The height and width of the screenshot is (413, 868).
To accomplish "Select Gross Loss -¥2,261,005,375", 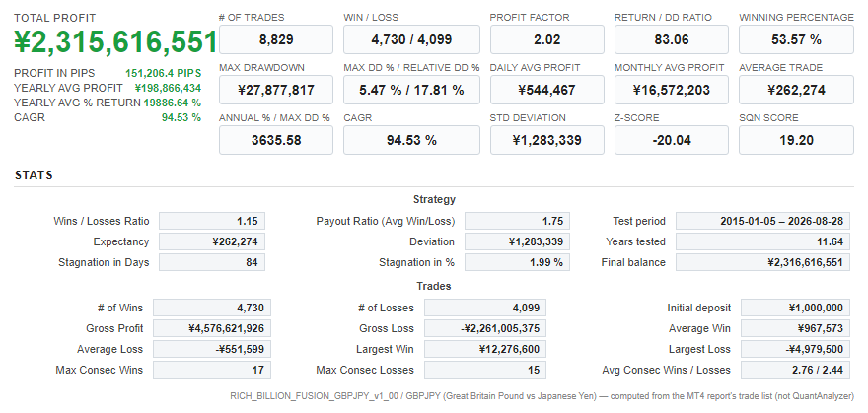I will point(485,328).
